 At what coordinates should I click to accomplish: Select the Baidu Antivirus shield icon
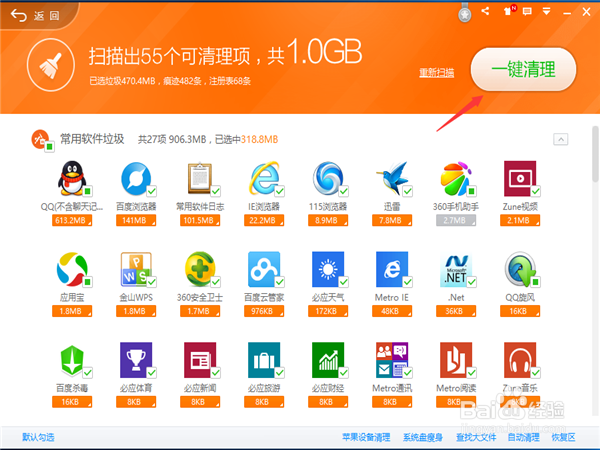tap(72, 360)
